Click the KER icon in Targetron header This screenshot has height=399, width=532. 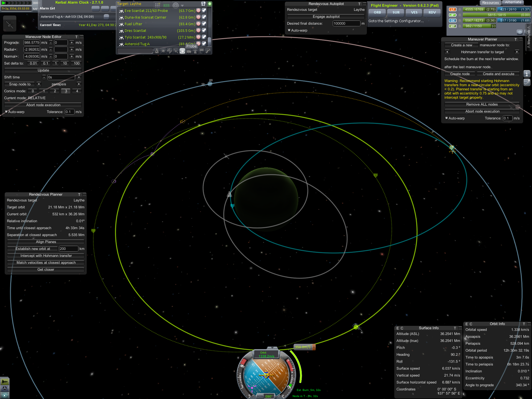tap(166, 5)
